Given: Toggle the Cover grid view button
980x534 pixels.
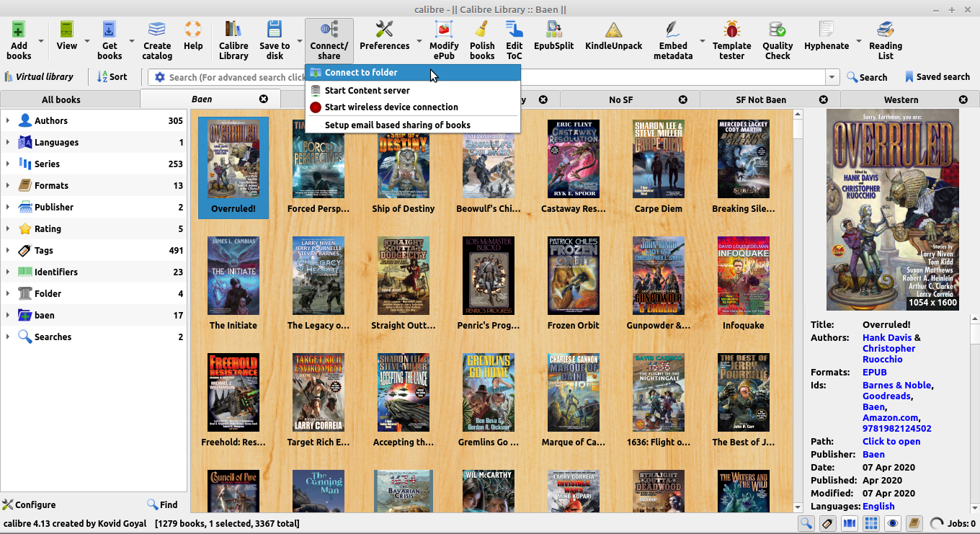Looking at the screenshot, I should (x=871, y=523).
